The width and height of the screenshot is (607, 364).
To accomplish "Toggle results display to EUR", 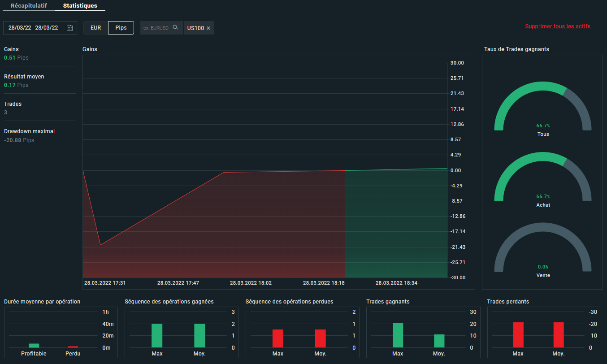I will click(x=96, y=28).
